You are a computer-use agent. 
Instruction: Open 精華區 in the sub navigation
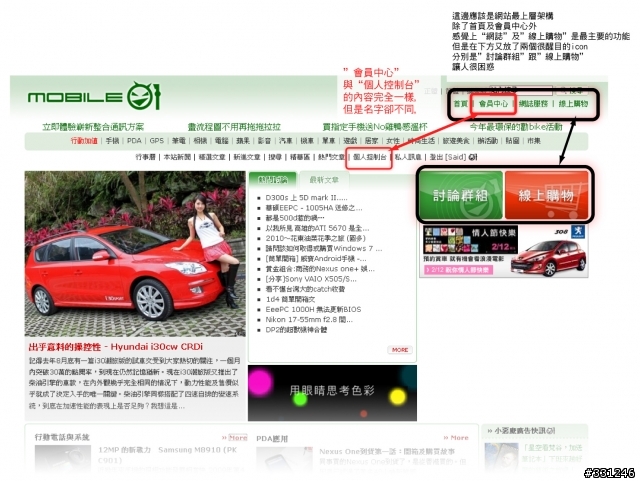tap(300, 157)
